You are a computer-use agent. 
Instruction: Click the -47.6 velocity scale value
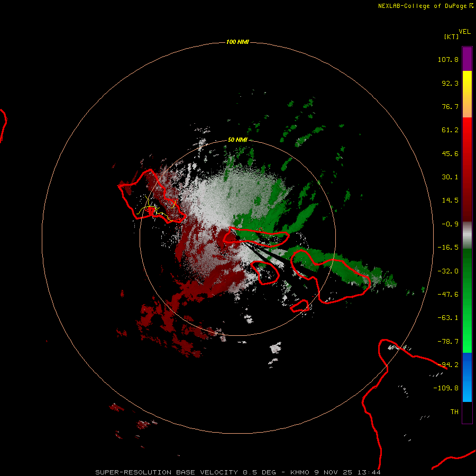coord(448,295)
